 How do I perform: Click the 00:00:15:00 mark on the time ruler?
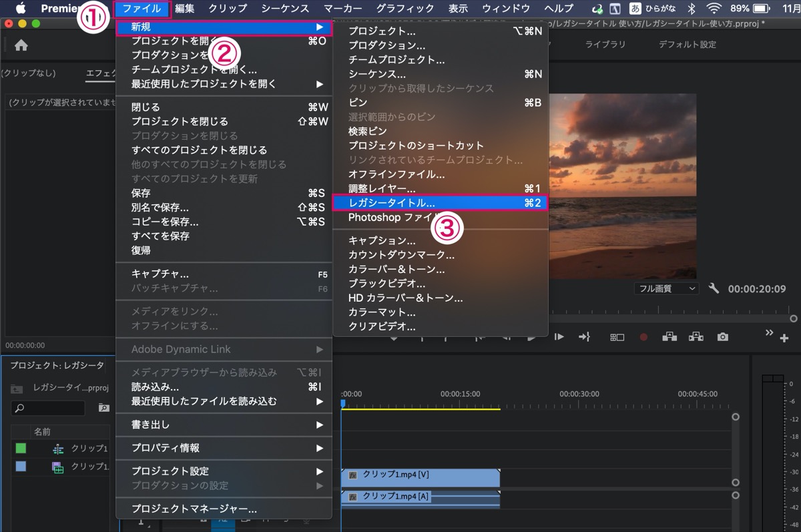pos(460,394)
